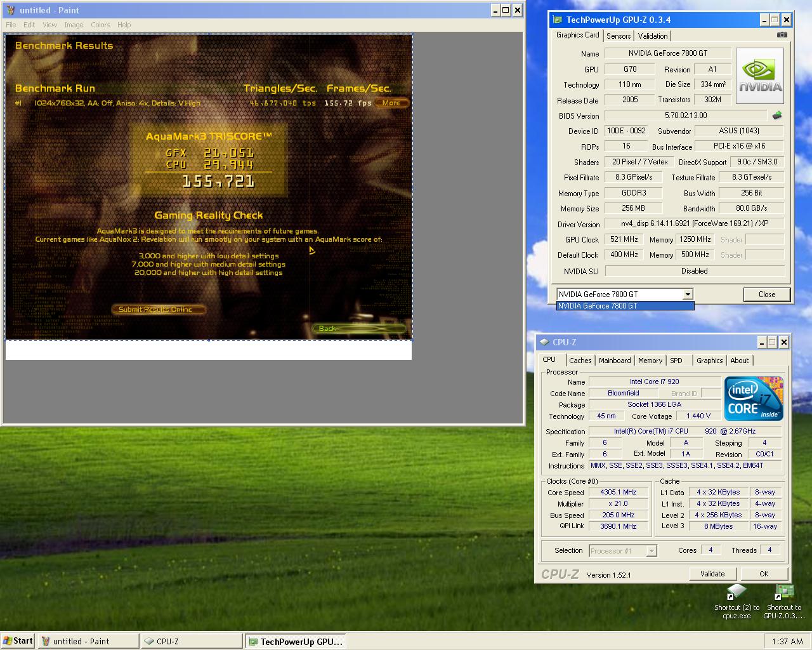Screen dimensions: 812x650
Task: Open the Colors menu in Paint
Action: [100, 25]
